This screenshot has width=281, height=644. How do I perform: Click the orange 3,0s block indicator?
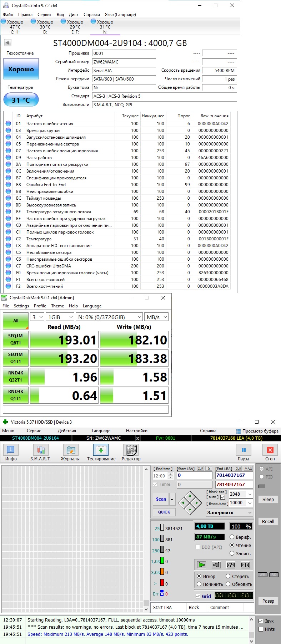click(162, 572)
